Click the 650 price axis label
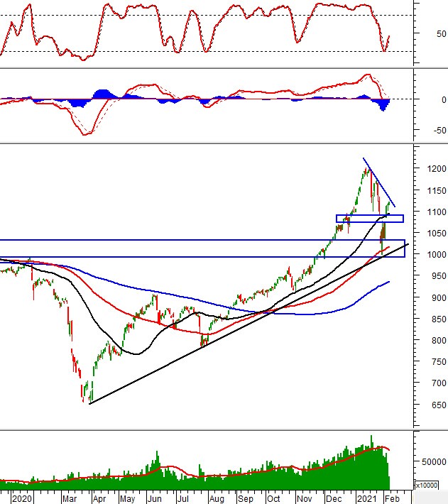The image size is (448, 504). [439, 405]
